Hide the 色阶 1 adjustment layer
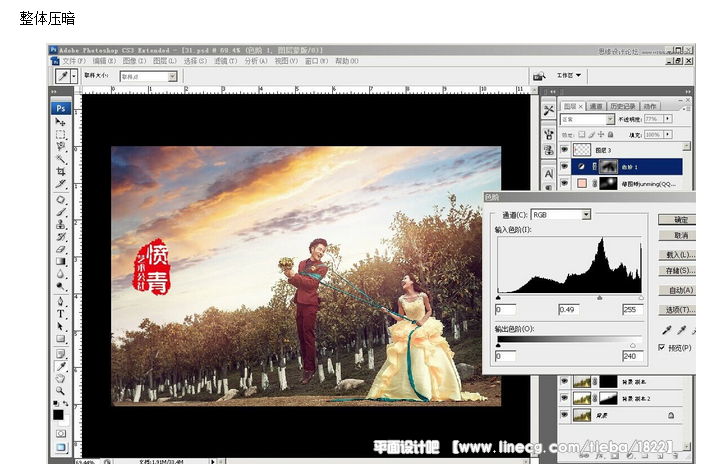This screenshot has width=707, height=464. (564, 166)
